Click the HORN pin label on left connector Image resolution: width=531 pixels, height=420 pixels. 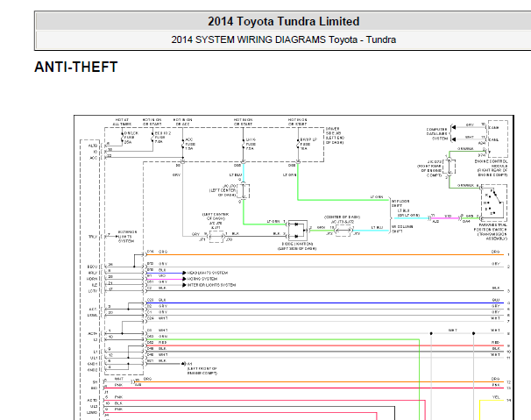(92, 279)
